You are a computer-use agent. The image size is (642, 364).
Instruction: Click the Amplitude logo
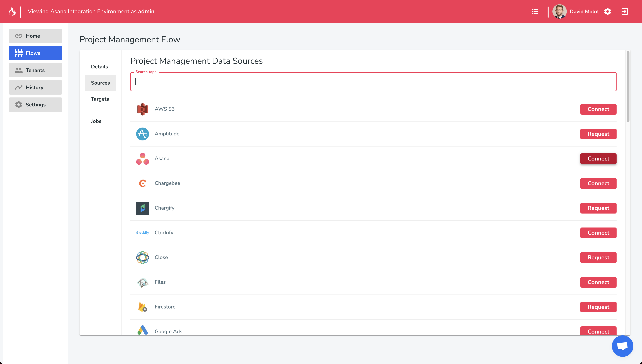point(143,134)
